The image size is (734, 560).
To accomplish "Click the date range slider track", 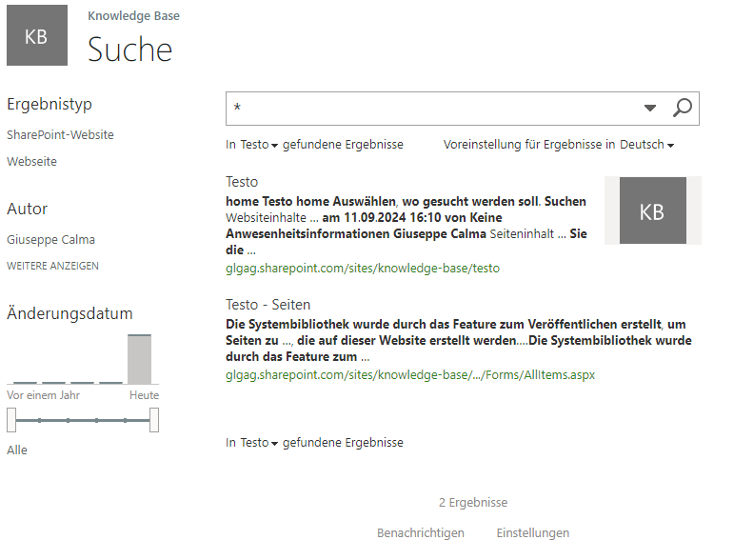I will [x=83, y=420].
